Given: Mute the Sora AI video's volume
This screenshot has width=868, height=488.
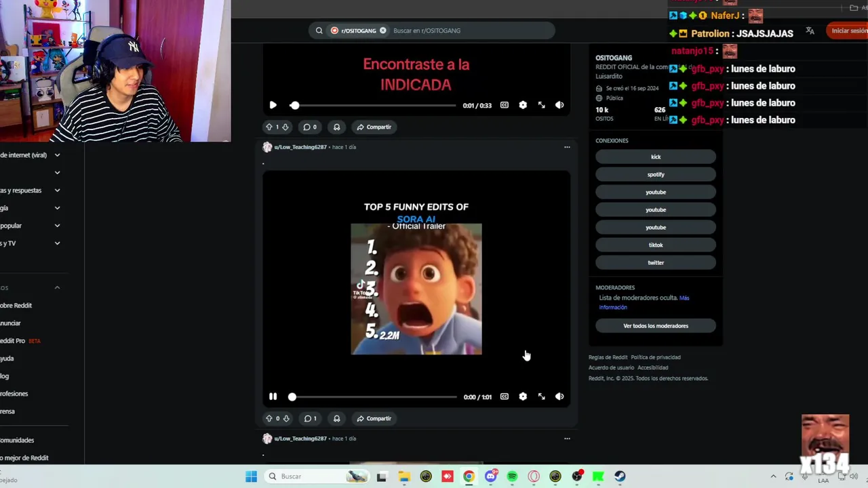Looking at the screenshot, I should (559, 396).
